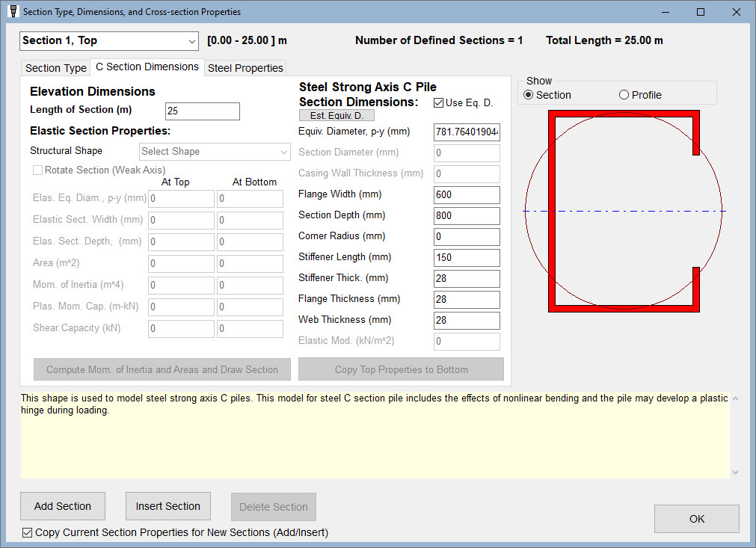The image size is (756, 548).
Task: Click the description box scroll-down arrow
Action: [735, 472]
